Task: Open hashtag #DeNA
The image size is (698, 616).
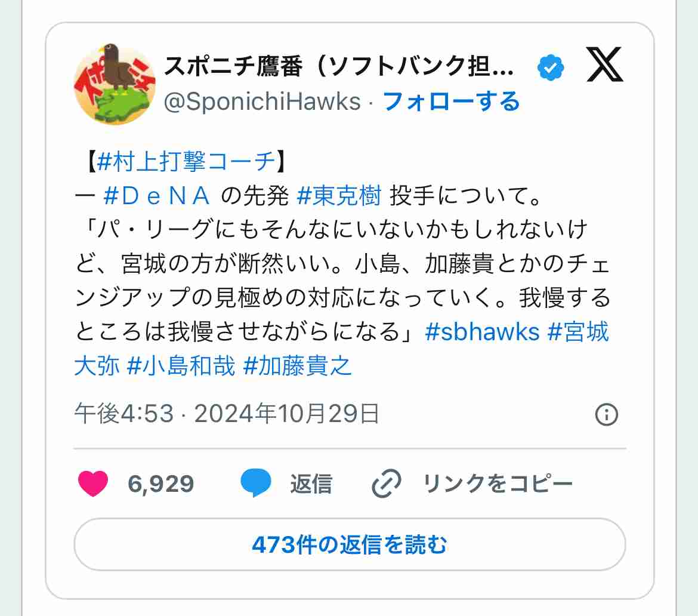Action: coord(156,196)
